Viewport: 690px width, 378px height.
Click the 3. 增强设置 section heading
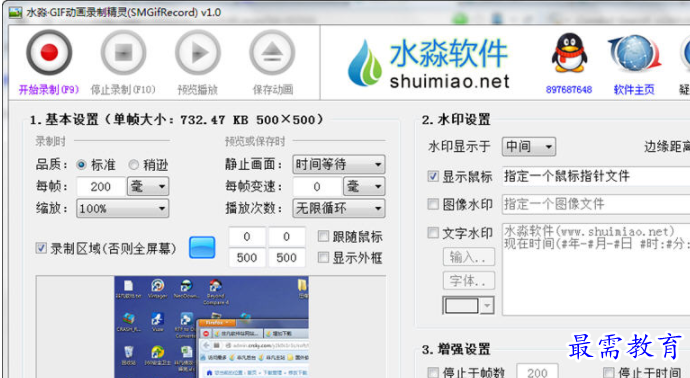(x=455, y=350)
